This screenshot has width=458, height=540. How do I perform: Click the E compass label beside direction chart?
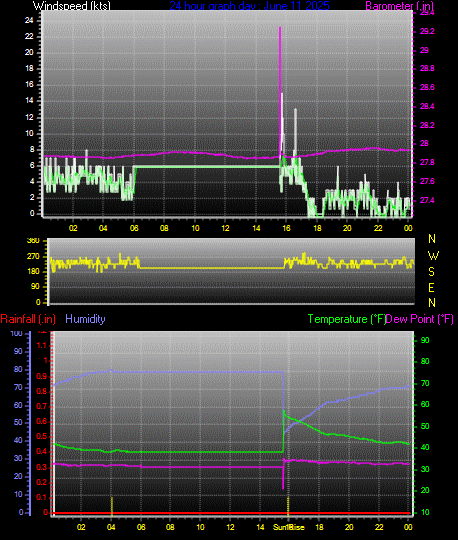(x=431, y=288)
